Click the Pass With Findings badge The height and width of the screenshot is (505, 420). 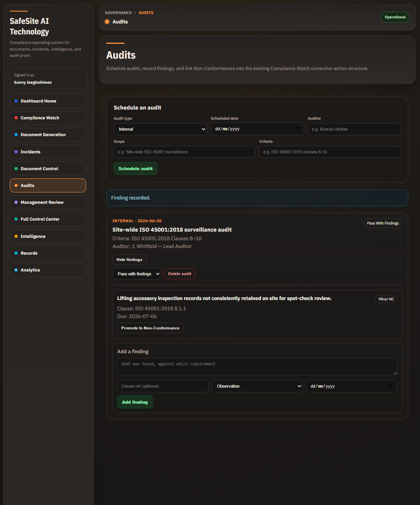tap(383, 223)
